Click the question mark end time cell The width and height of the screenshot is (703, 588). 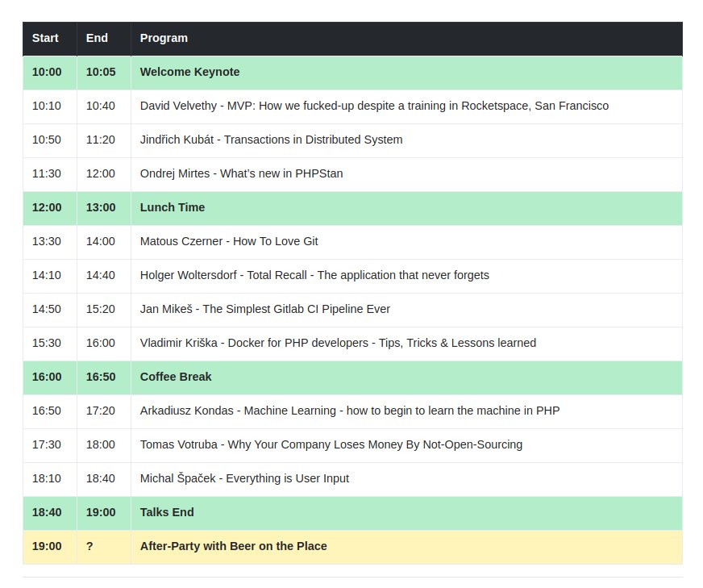pyautogui.click(x=89, y=546)
